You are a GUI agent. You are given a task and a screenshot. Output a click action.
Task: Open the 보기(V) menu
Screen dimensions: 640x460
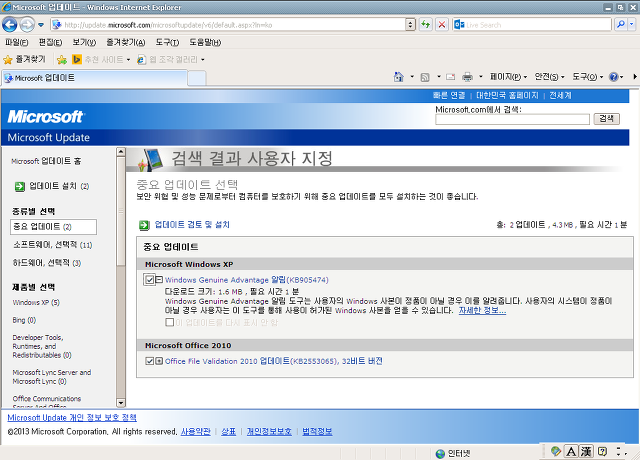coord(84,42)
